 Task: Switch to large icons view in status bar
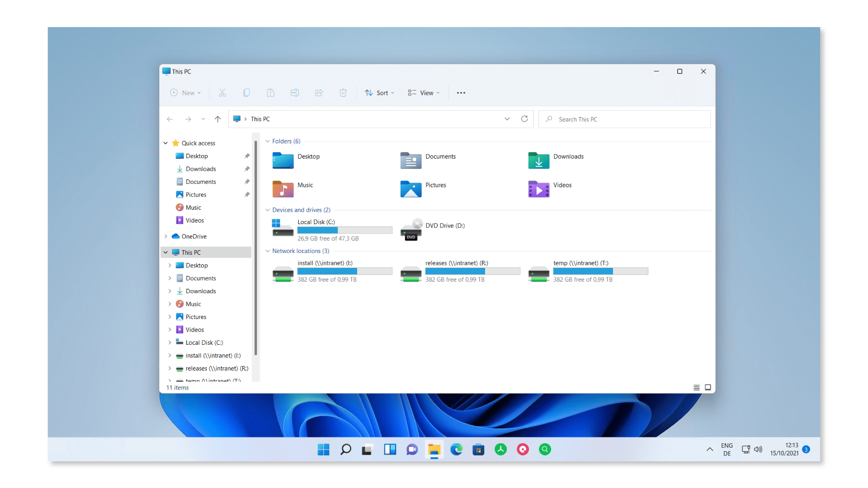[x=708, y=387]
